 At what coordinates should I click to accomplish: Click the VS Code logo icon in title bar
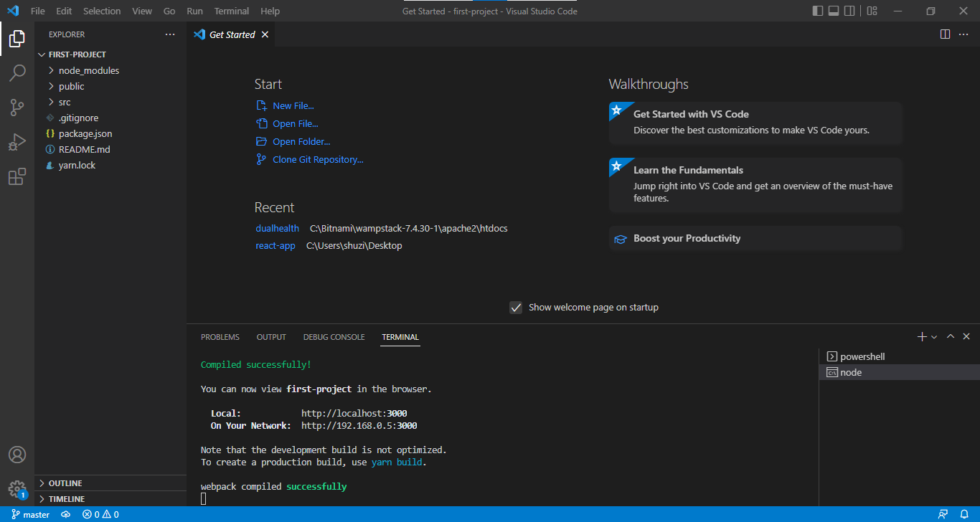[x=12, y=11]
